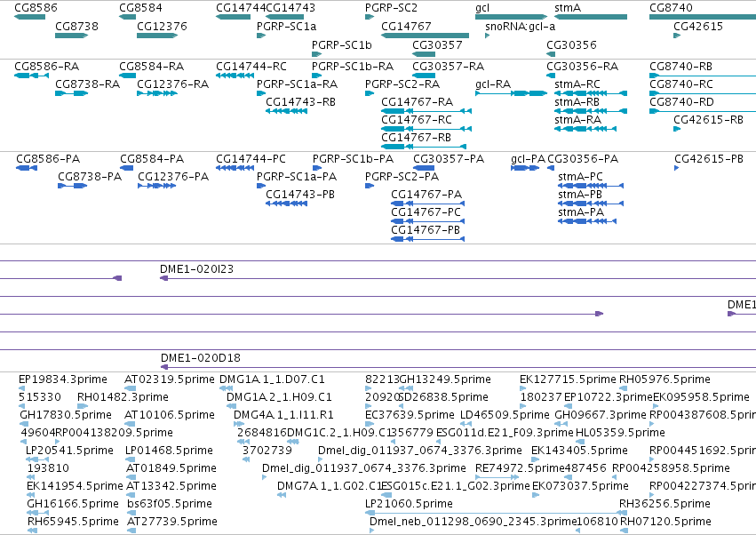Viewport: 756px width, 535px height.
Task: Click the CG14767-PB protein feature
Action: [x=427, y=239]
